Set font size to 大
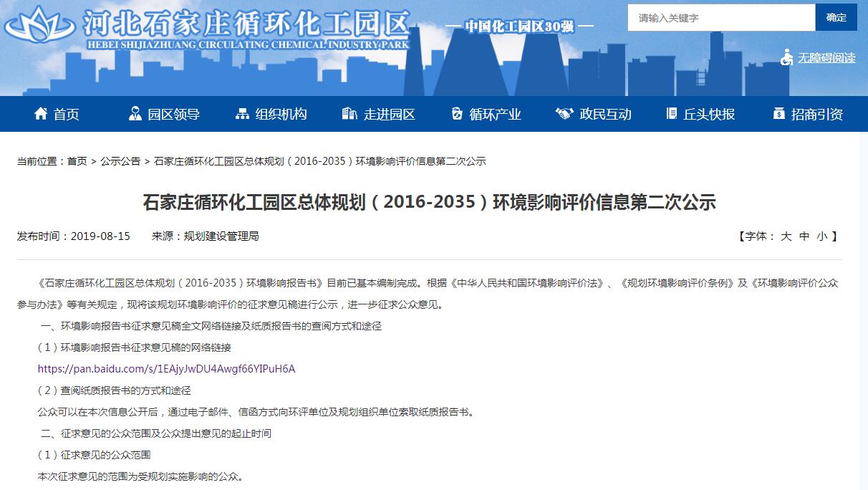868x490 pixels. coord(786,236)
